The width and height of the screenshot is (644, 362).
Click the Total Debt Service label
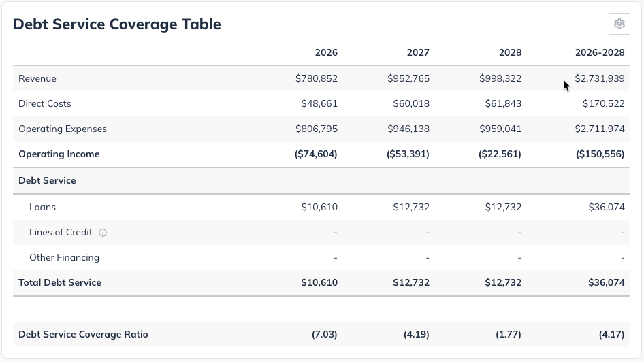[x=59, y=282]
